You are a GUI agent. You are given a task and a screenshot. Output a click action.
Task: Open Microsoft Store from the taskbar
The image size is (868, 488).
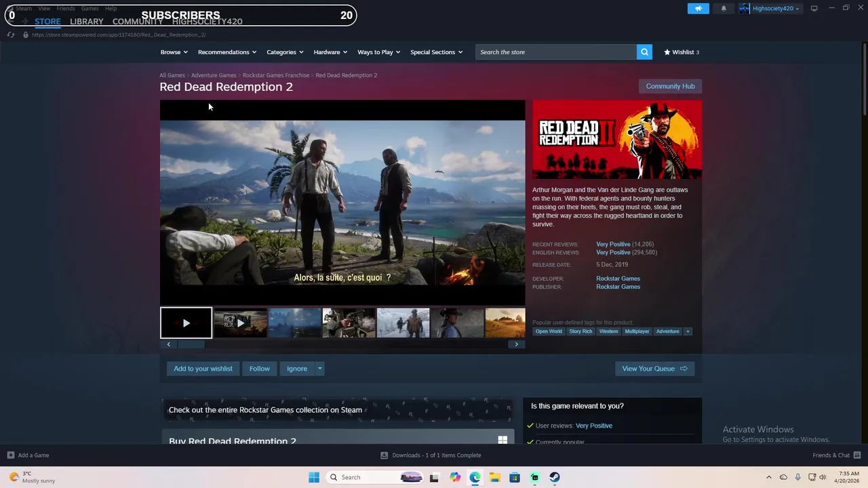pos(515,477)
